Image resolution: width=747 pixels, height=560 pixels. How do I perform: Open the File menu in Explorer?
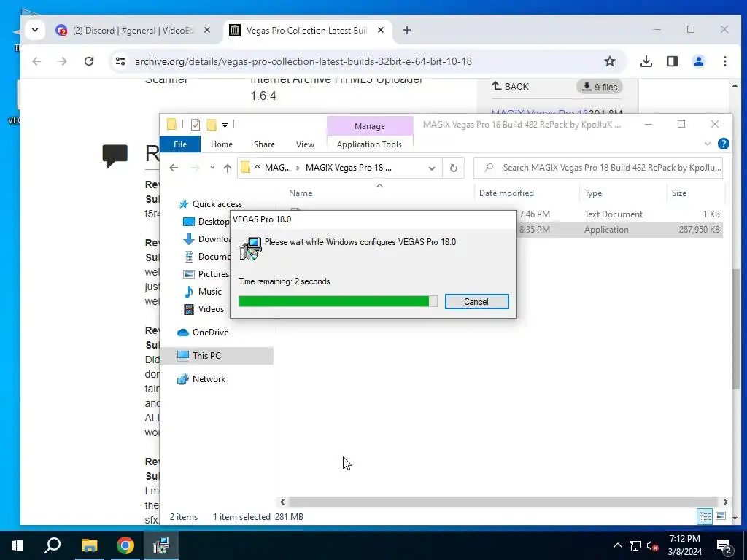tap(180, 144)
